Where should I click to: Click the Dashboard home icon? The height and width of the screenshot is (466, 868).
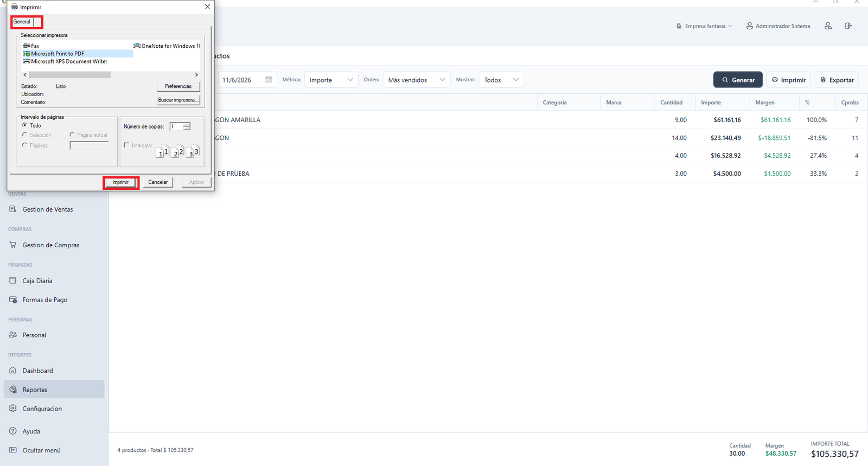pyautogui.click(x=13, y=371)
